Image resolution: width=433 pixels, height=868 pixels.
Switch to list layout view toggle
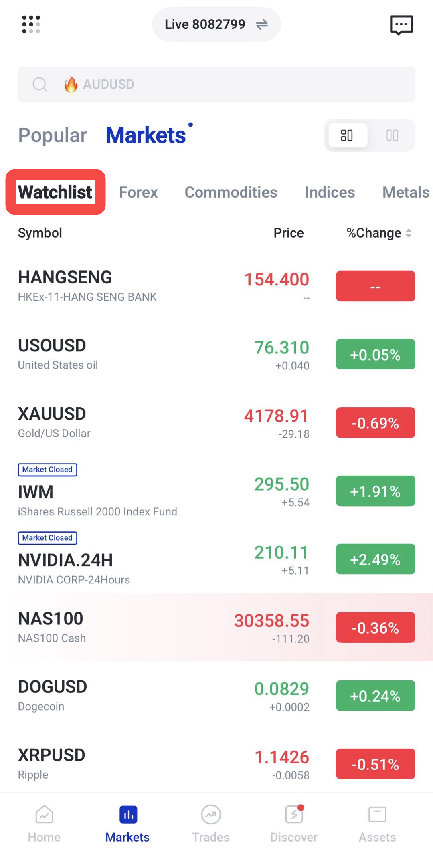[347, 135]
